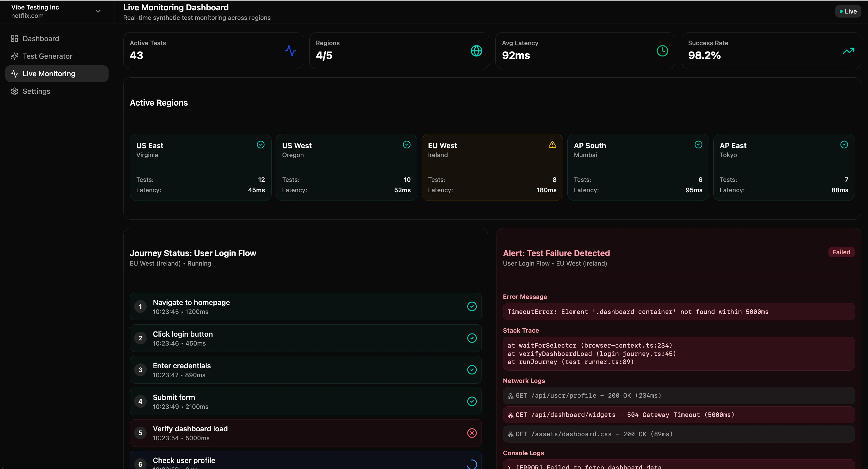Viewport: 868px width, 469px height.
Task: Click the warning triangle on EU West card
Action: [552, 144]
